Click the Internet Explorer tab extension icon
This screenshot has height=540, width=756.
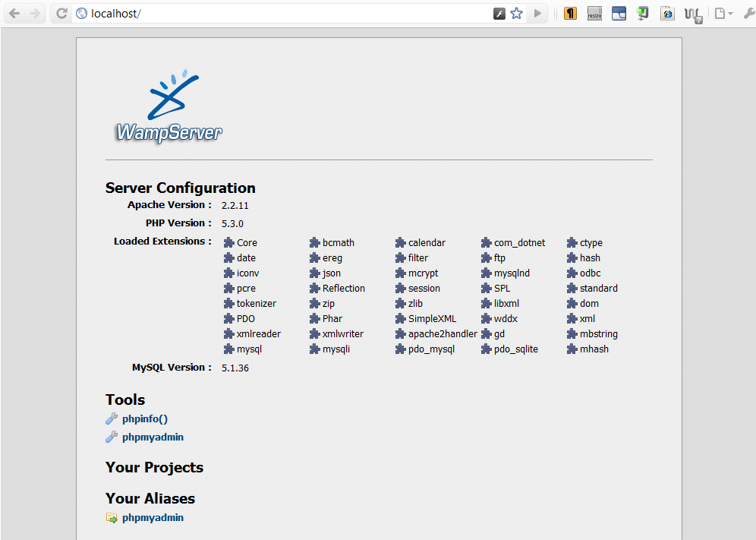[x=667, y=14]
